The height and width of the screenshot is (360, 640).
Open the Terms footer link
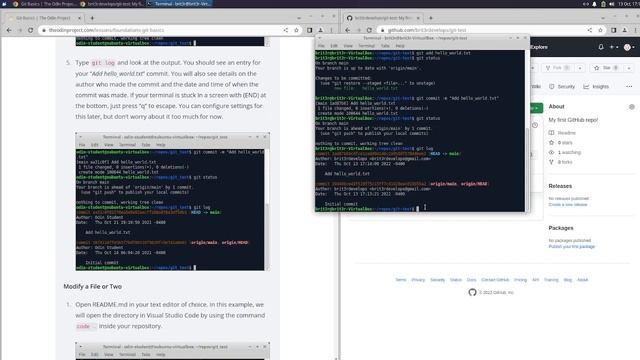coord(401,280)
